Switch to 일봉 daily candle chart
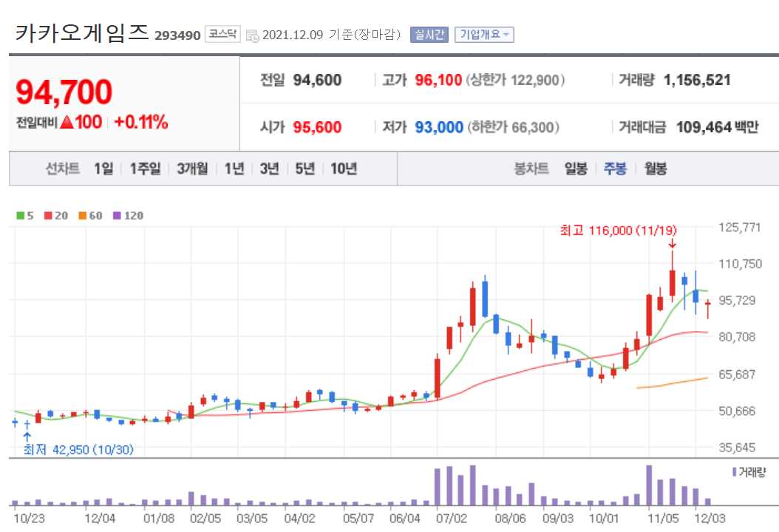The image size is (779, 532). [576, 169]
